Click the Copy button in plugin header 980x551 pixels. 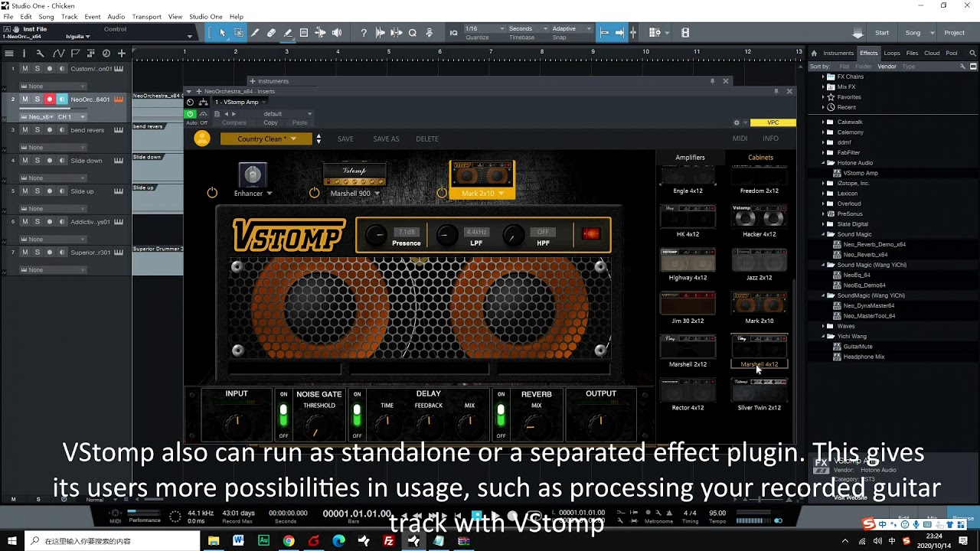270,122
